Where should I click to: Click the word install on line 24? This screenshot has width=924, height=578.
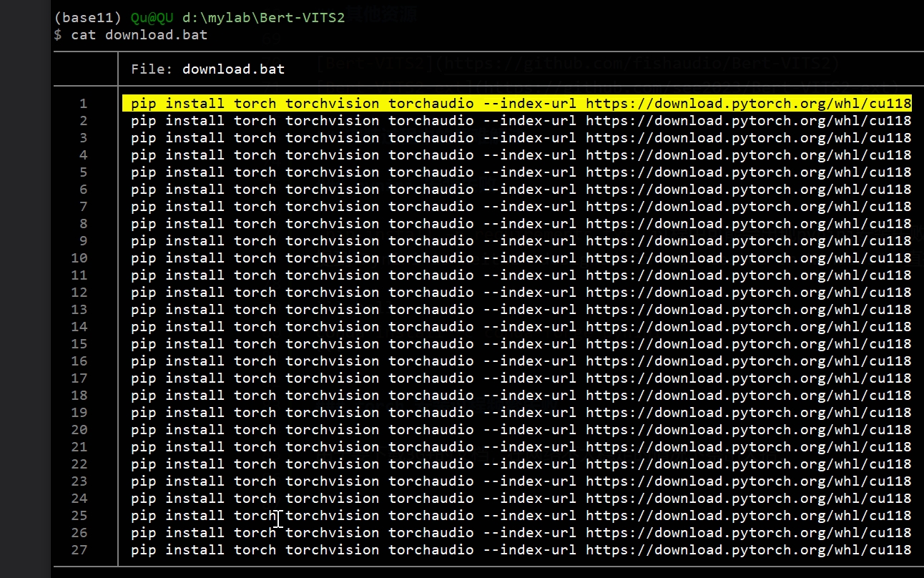pos(195,499)
